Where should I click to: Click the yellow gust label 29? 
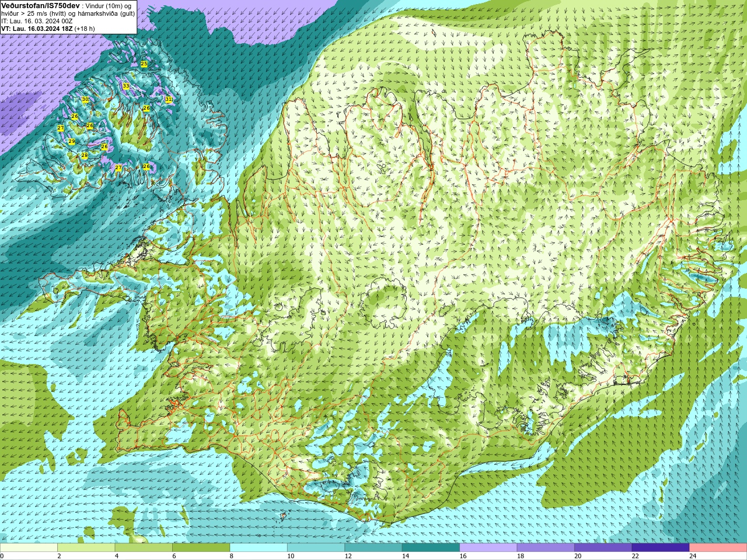click(x=72, y=142)
